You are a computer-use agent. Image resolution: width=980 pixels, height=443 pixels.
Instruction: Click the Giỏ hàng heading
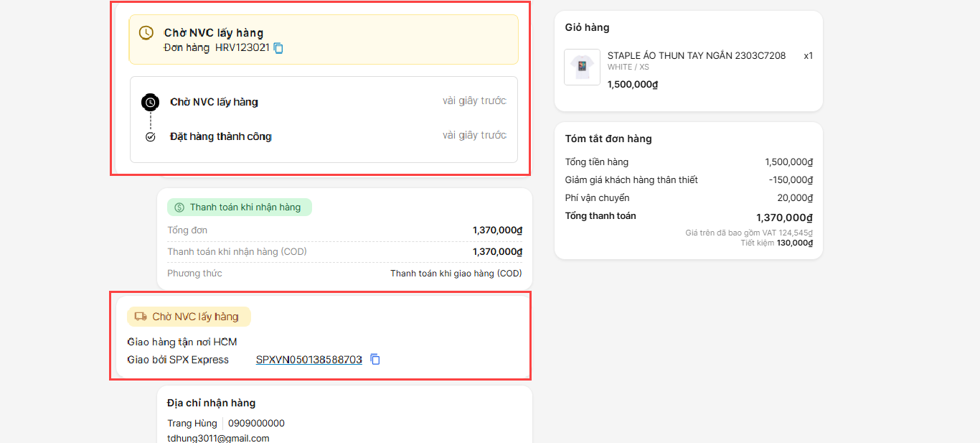click(x=587, y=27)
